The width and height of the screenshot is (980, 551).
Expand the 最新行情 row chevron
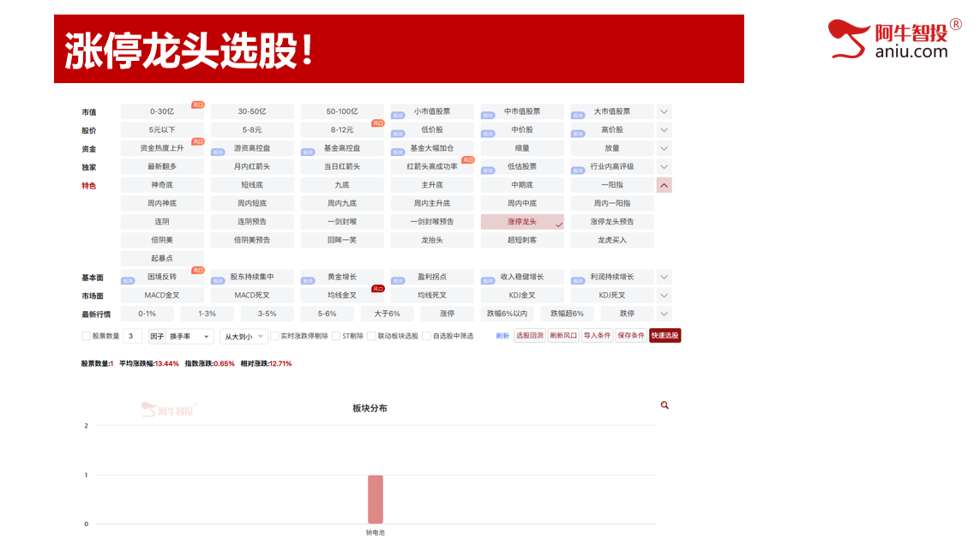[x=664, y=314]
